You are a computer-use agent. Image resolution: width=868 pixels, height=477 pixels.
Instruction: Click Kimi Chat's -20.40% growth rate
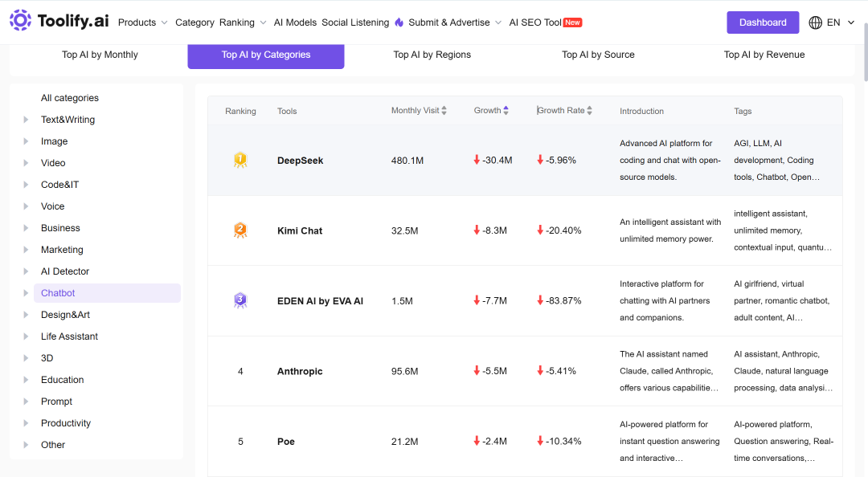tap(563, 230)
